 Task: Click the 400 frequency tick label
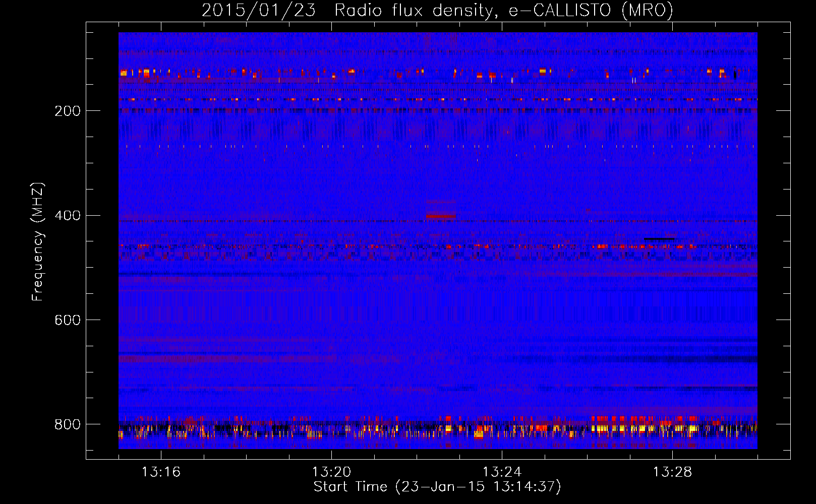click(67, 216)
